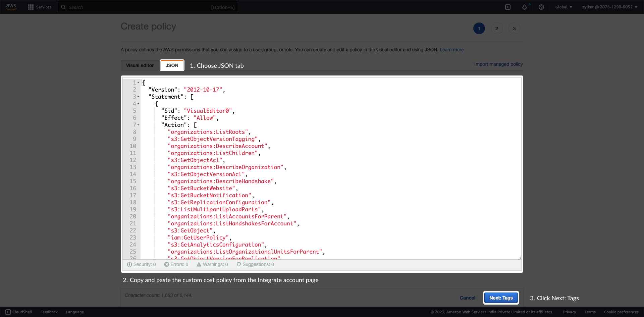Select the JSON tab
Viewport: 644px width, 317px height.
172,65
